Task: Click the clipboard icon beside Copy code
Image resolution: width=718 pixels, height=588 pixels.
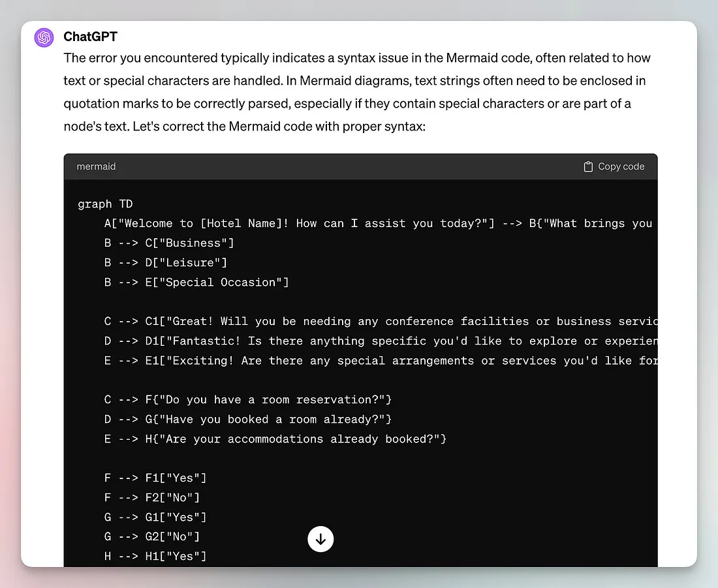Action: (588, 166)
